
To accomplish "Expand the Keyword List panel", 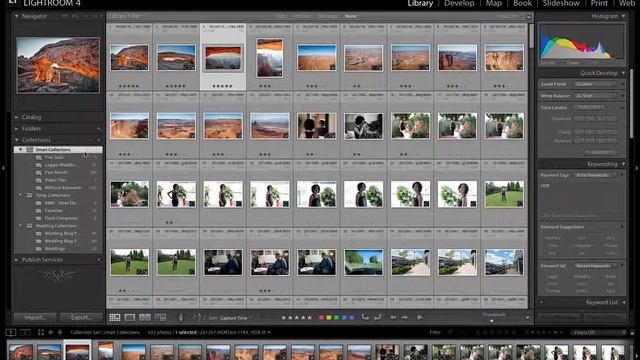I will [x=624, y=302].
